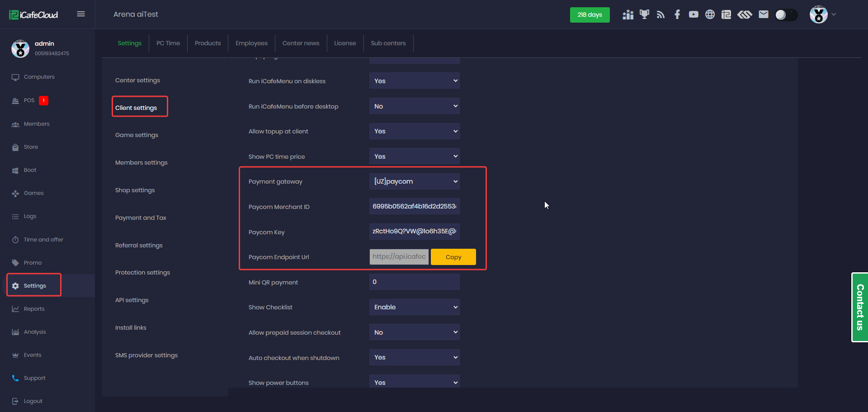
Task: Toggle the dark mode switch
Action: click(786, 14)
